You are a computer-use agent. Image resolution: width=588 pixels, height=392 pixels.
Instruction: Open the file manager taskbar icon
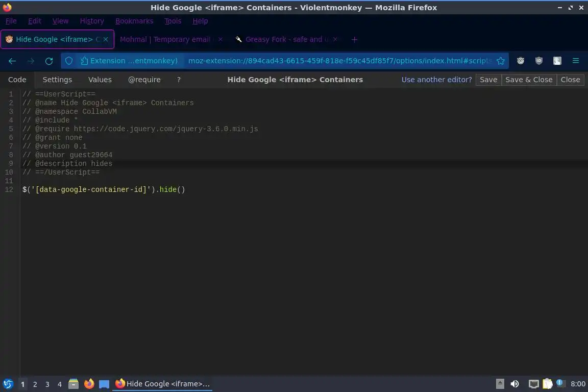(73, 384)
